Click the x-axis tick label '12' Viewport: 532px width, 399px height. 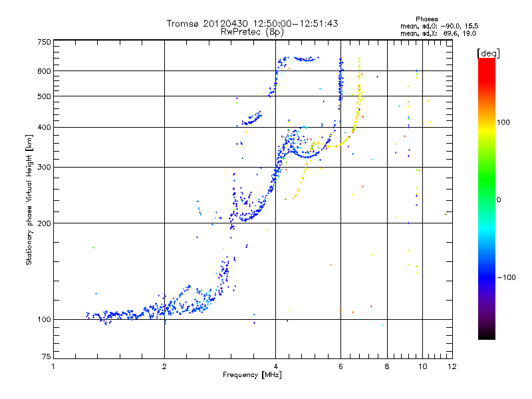452,366
